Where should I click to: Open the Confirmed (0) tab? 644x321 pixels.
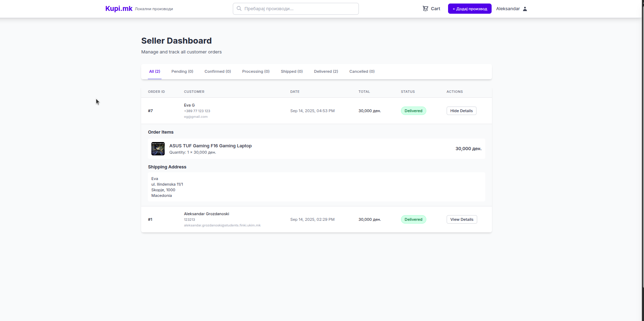(x=217, y=71)
